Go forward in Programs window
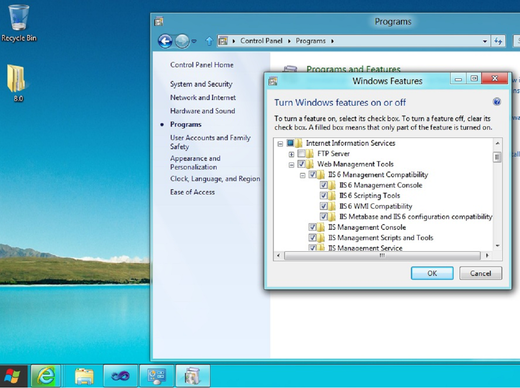The image size is (520, 388). point(182,41)
